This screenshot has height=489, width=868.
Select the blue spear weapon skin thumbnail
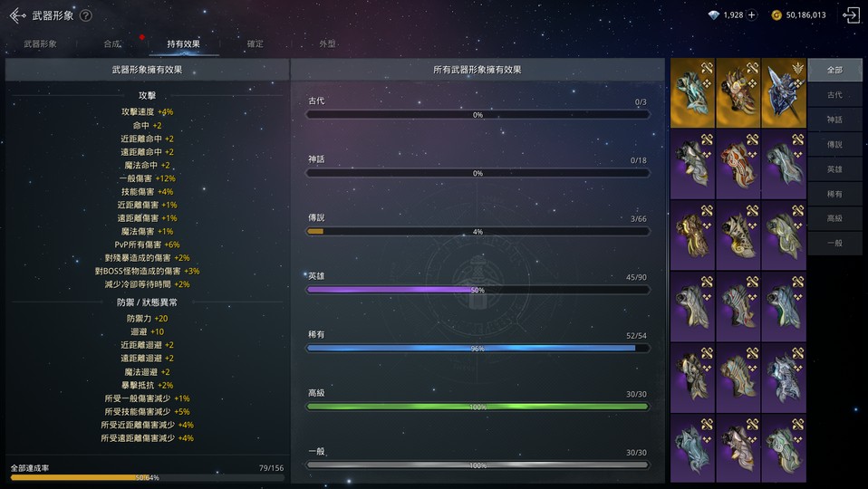click(x=783, y=93)
